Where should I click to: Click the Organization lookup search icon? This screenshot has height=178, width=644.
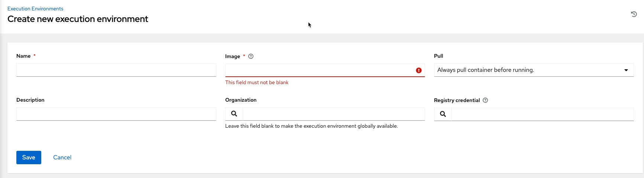234,114
